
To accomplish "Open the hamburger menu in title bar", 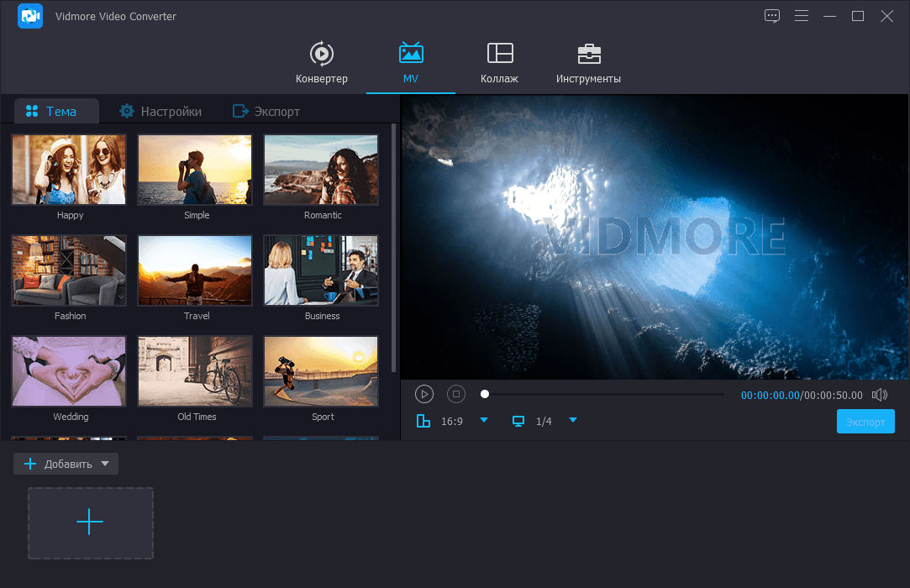I will click(801, 16).
